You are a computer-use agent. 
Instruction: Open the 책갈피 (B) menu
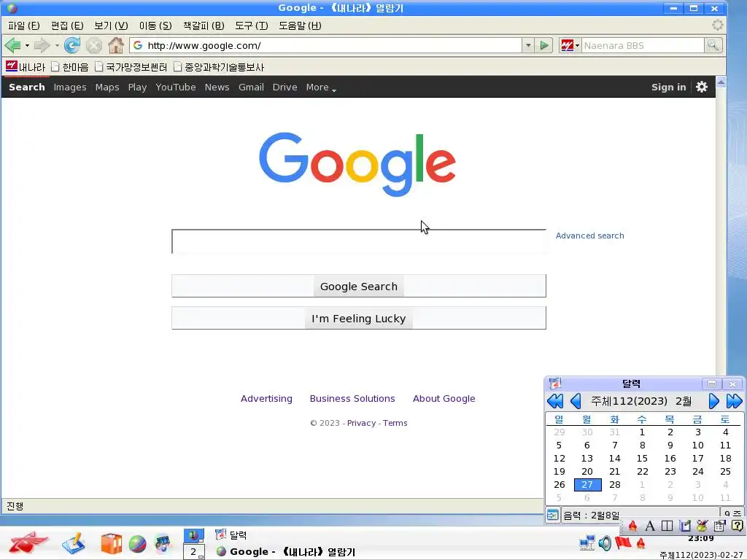coord(204,26)
